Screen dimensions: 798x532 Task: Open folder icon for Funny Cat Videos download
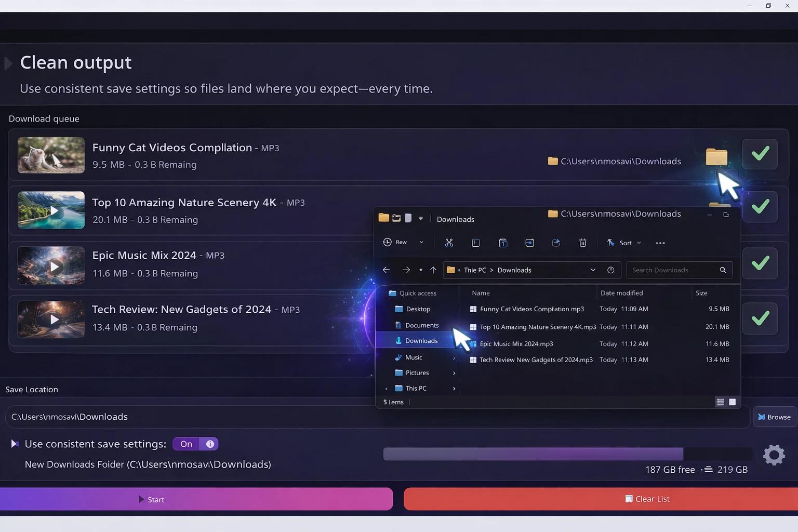716,156
